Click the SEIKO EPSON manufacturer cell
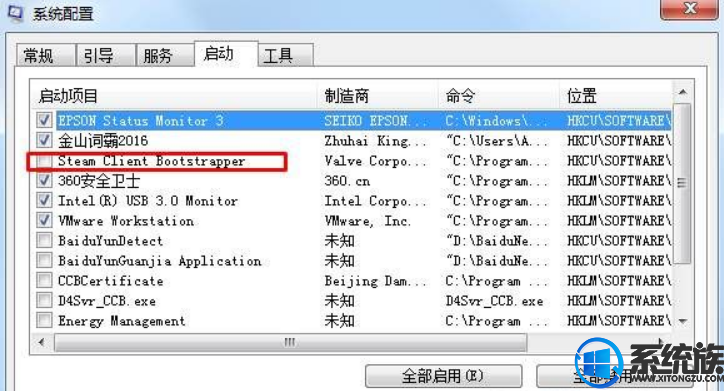 pyautogui.click(x=375, y=120)
